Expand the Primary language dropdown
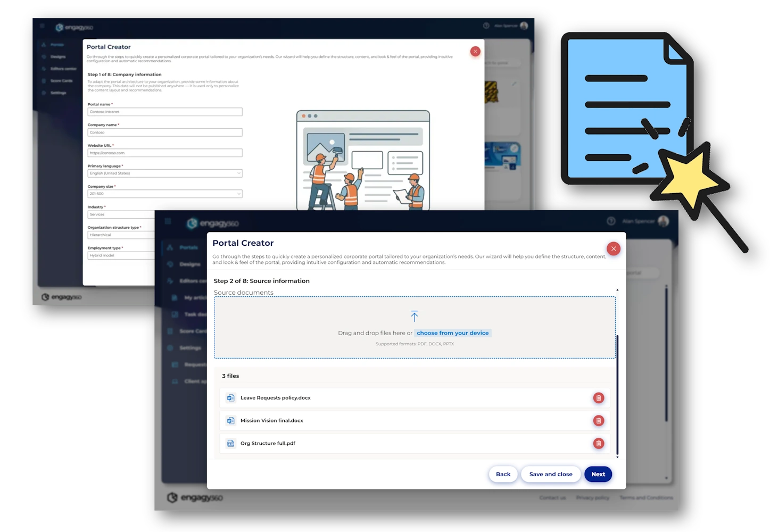This screenshot has height=532, width=770. [x=165, y=173]
